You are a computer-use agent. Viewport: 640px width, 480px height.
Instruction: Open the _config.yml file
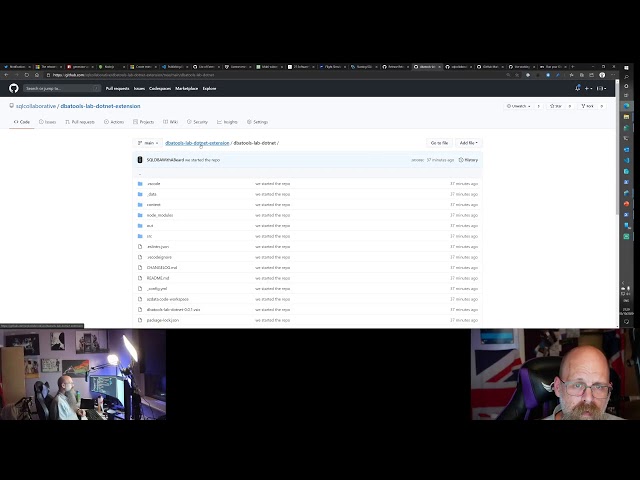coord(157,289)
